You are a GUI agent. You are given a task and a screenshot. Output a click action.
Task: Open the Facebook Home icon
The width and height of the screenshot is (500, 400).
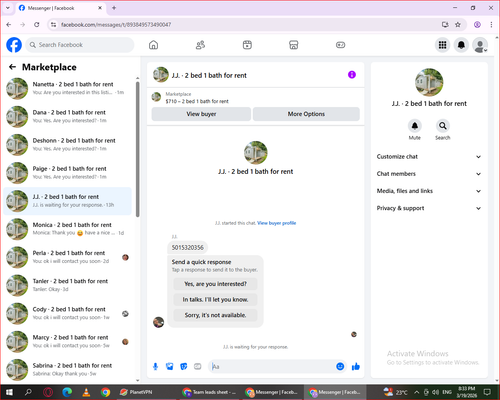pyautogui.click(x=153, y=45)
